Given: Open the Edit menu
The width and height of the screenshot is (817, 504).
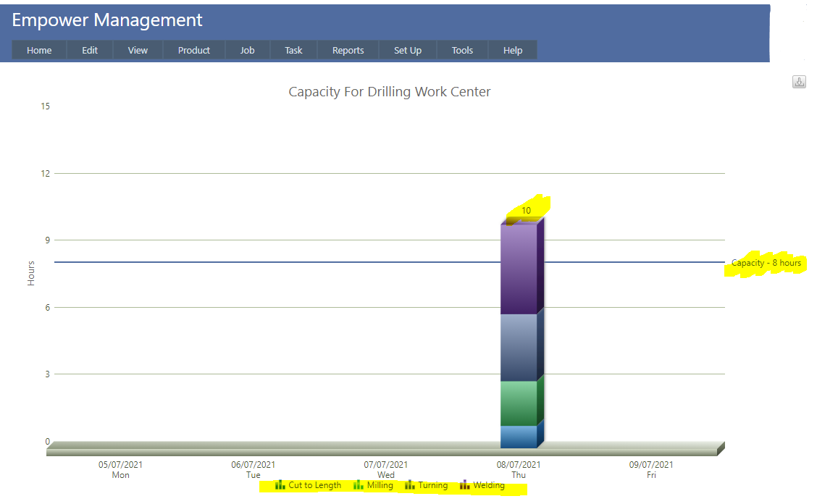Looking at the screenshot, I should click(x=90, y=50).
